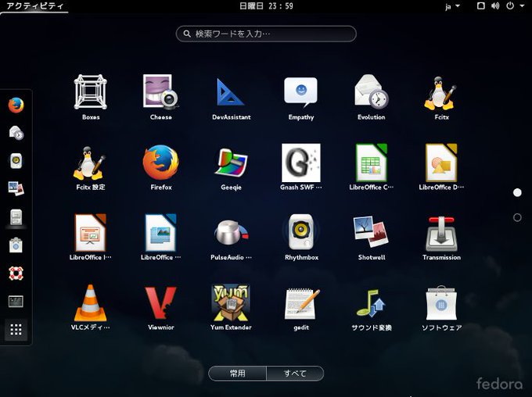This screenshot has height=397, width=532.
Task: Launch Gnash SWF viewer
Action: tap(301, 167)
